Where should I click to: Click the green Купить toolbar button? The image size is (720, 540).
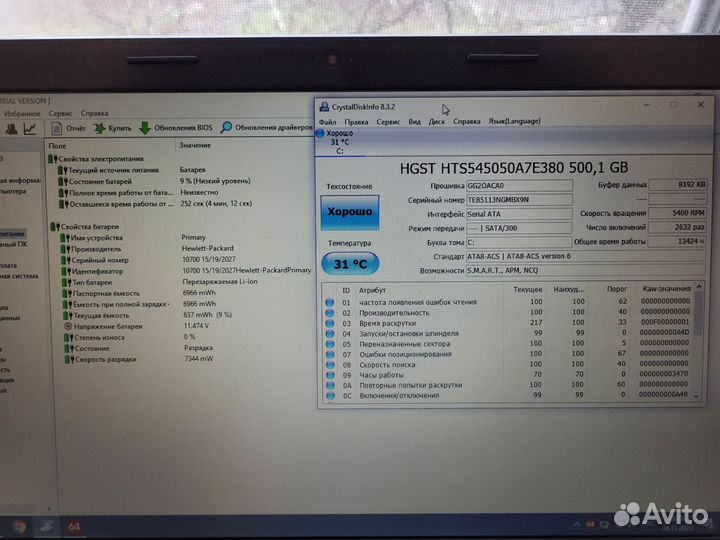point(112,128)
